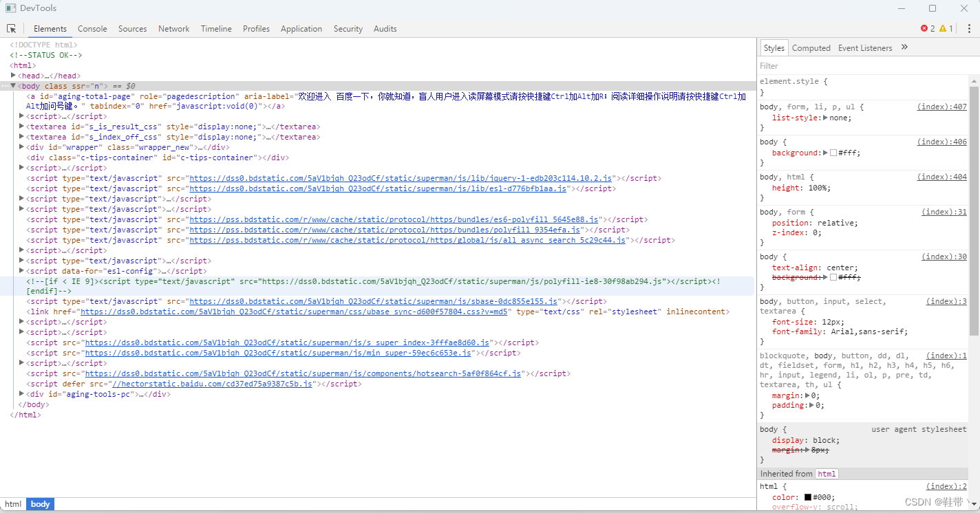Click the 'height: 100%' declaration

click(x=801, y=188)
